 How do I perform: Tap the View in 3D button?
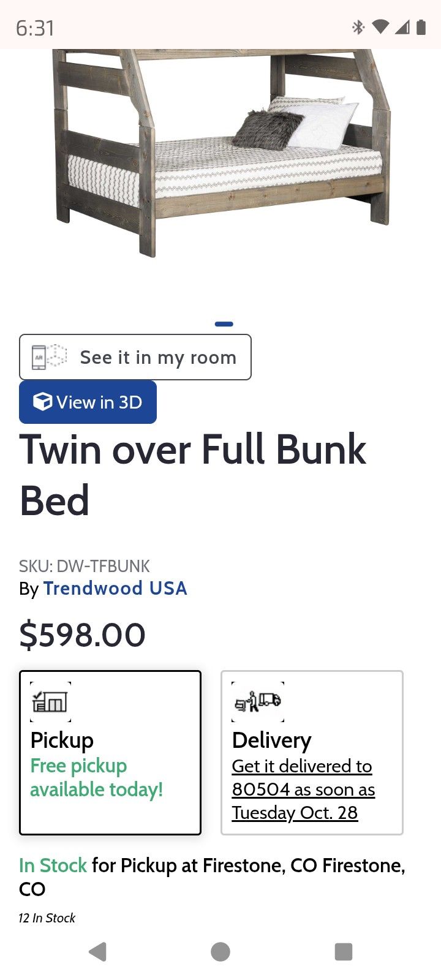tap(88, 402)
